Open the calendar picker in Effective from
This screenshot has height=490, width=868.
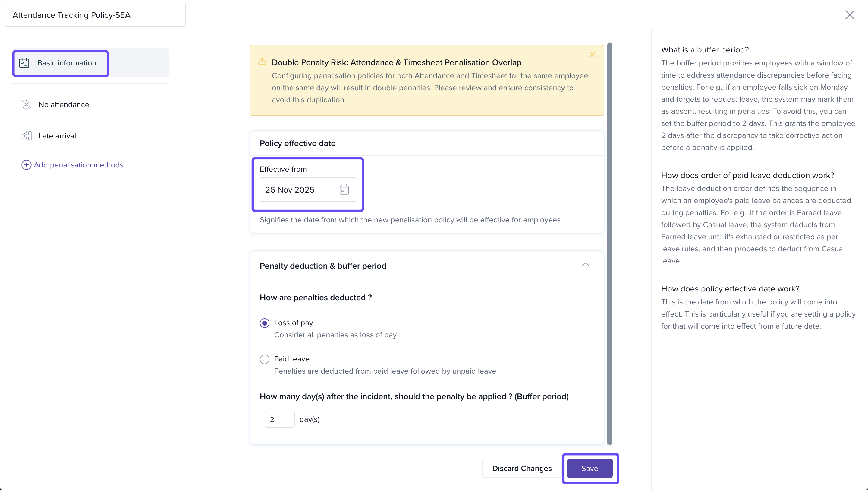click(x=344, y=189)
